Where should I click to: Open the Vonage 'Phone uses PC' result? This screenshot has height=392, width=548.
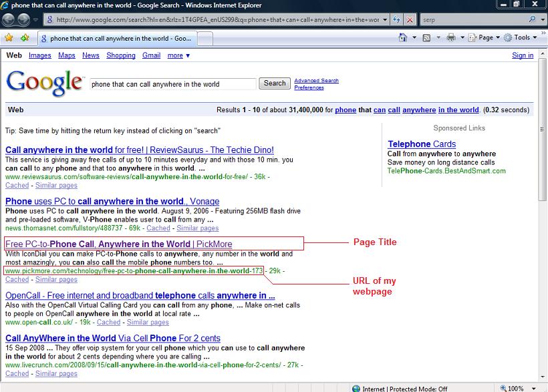[x=112, y=201]
